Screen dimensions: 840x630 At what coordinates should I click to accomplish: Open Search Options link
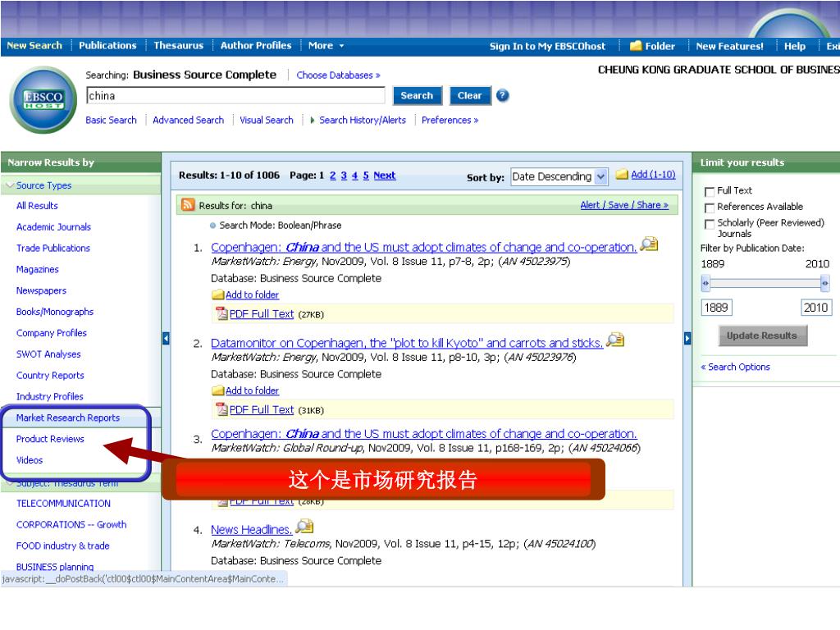[735, 367]
